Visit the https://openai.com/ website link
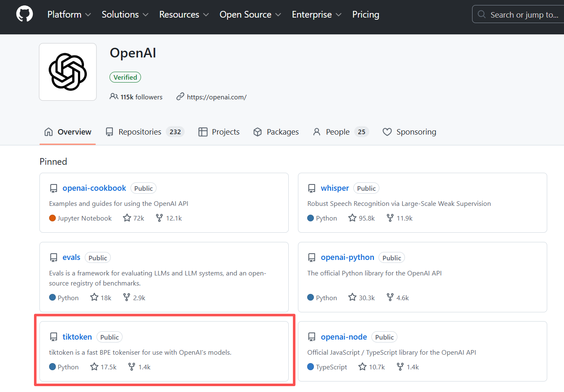 (217, 97)
